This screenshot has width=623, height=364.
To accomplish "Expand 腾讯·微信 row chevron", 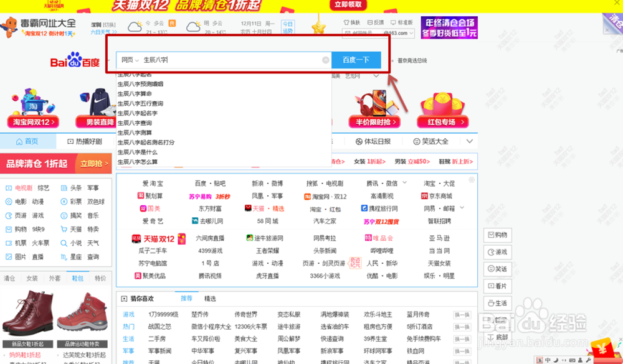I will coord(405,182).
